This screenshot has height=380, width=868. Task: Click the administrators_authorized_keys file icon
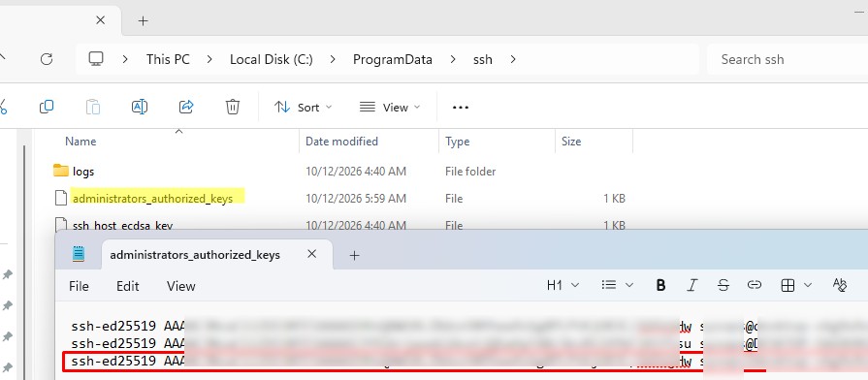tap(61, 198)
